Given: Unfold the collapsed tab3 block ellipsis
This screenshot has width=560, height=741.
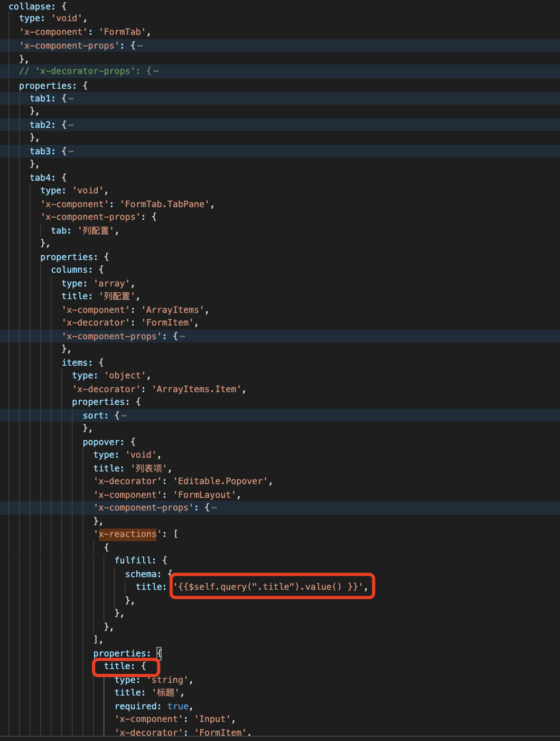Looking at the screenshot, I should point(71,152).
